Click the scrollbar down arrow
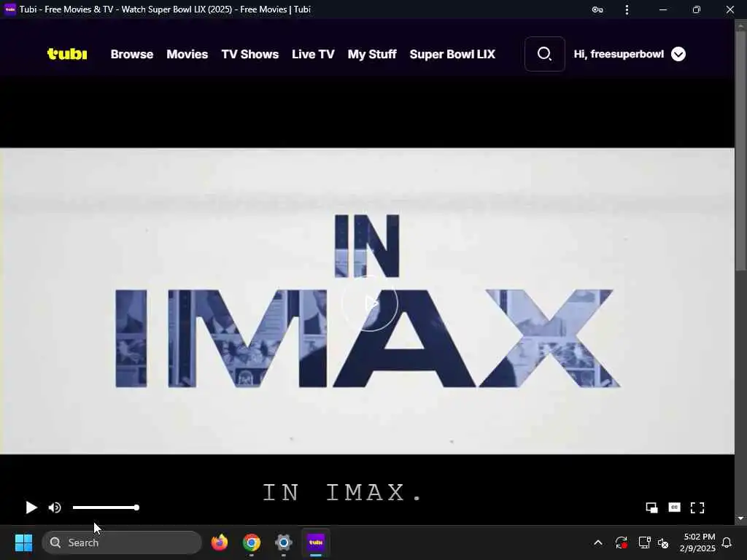The width and height of the screenshot is (747, 560). click(x=741, y=518)
